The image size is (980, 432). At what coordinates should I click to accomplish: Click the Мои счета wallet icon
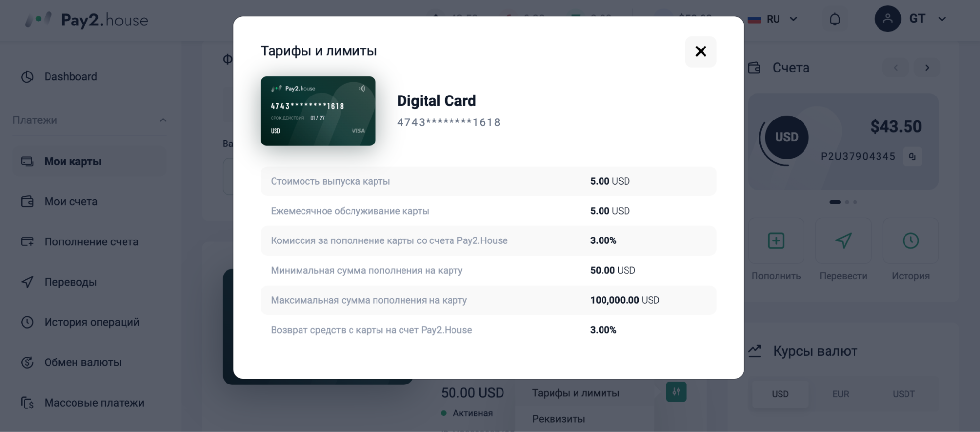pos(27,201)
